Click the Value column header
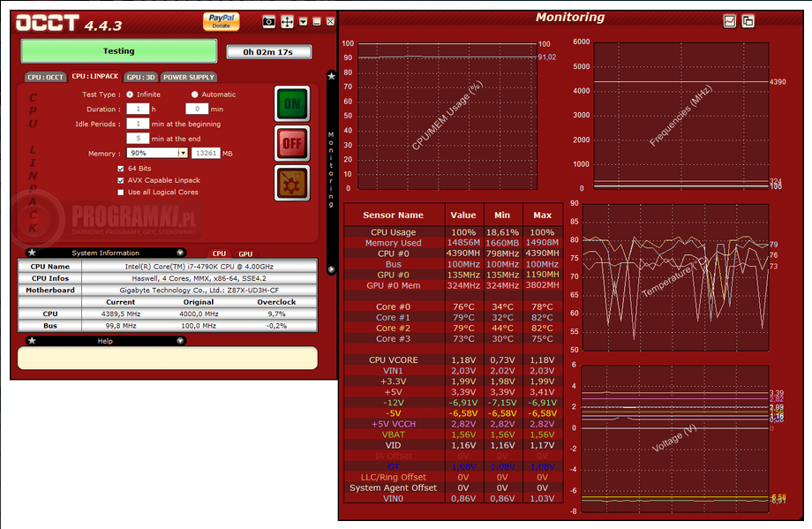The image size is (812, 529). pyautogui.click(x=463, y=215)
